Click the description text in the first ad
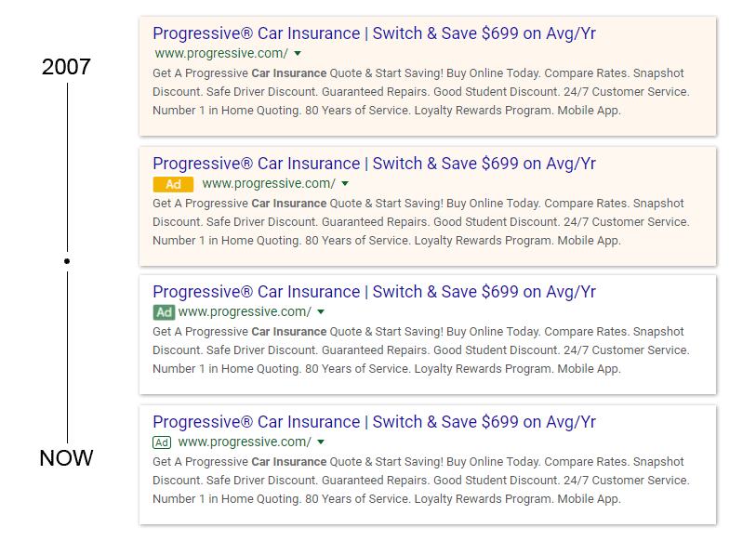 tap(421, 92)
